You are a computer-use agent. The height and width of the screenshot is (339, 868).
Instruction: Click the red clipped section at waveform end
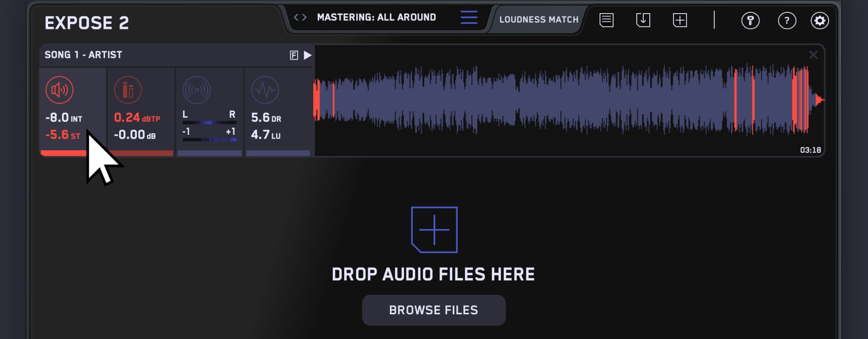[x=800, y=100]
